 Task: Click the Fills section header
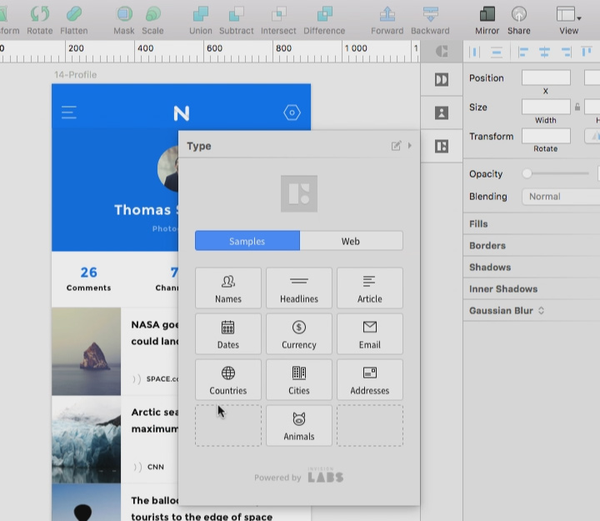[479, 224]
